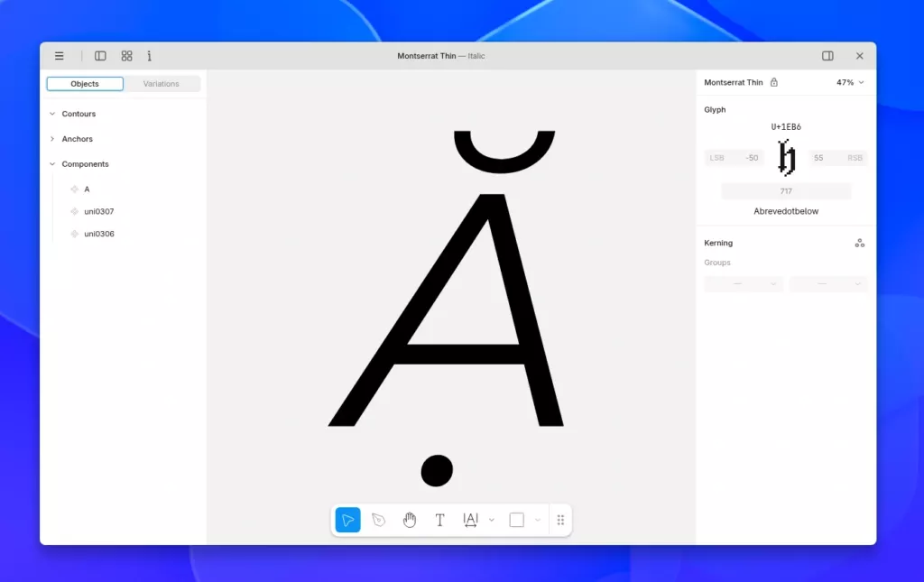924x582 pixels.
Task: Open the glyph grid overview icon
Action: [x=126, y=56]
